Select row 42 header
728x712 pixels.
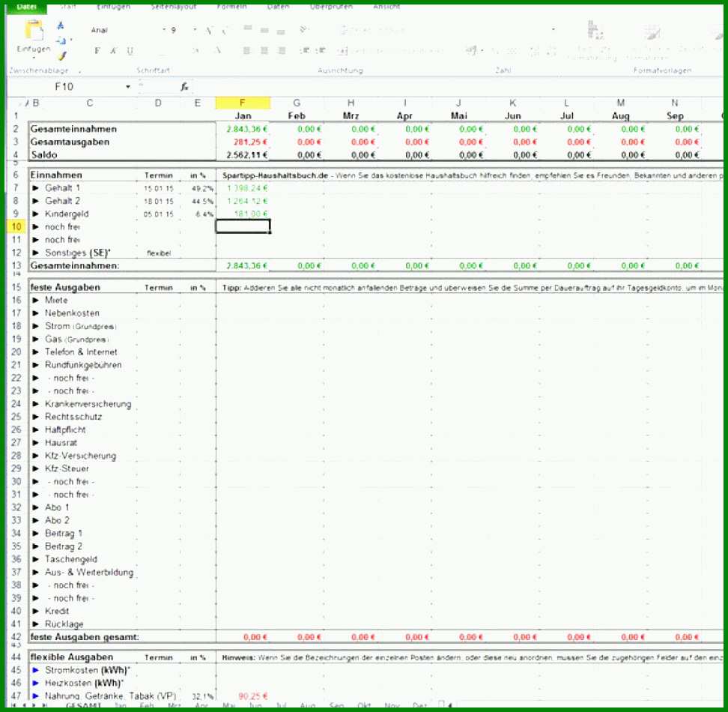tap(16, 637)
